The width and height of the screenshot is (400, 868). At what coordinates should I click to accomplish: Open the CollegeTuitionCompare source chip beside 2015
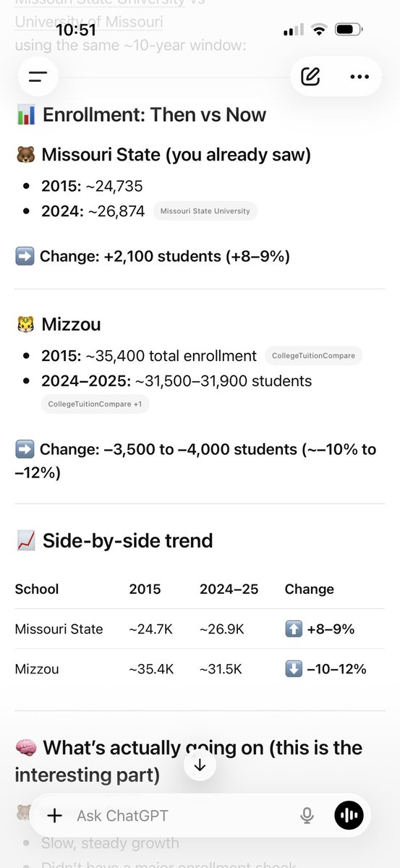click(313, 356)
